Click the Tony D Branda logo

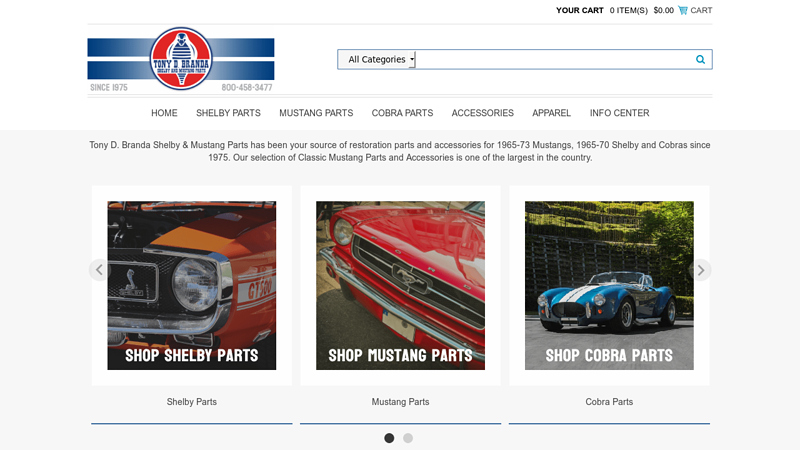point(181,60)
